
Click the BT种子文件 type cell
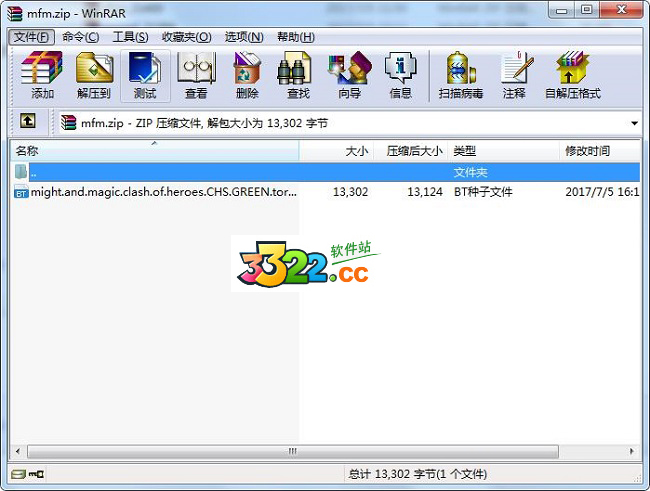[x=483, y=192]
